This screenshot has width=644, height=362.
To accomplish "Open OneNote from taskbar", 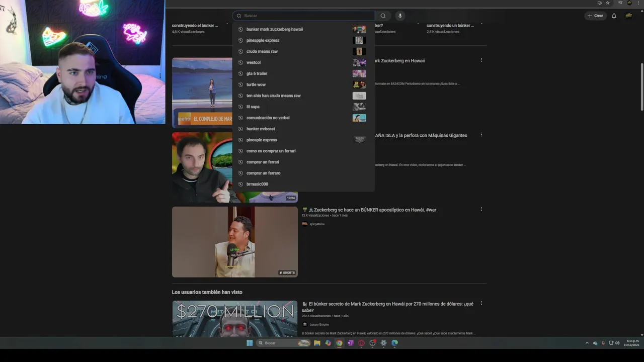I will [x=350, y=343].
